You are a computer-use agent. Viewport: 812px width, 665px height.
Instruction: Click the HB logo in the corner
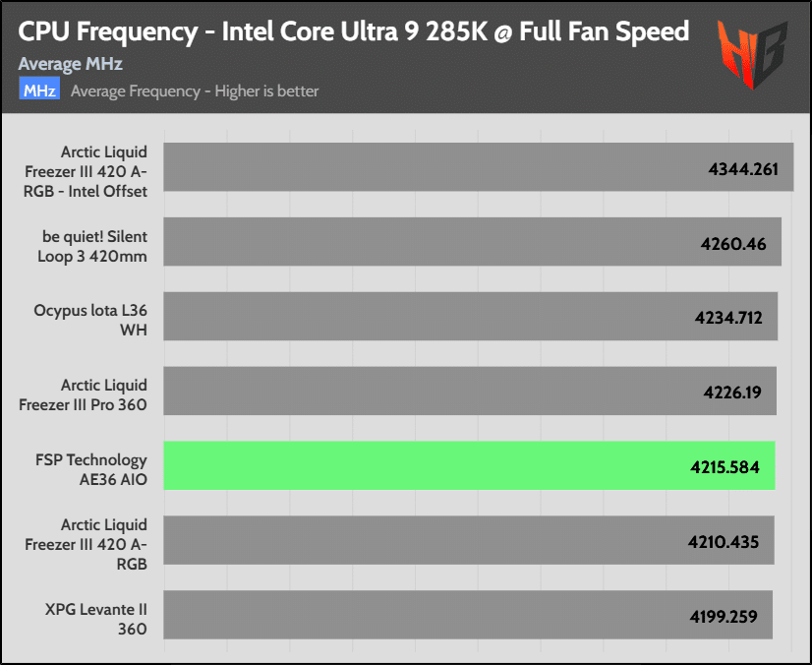(x=752, y=54)
